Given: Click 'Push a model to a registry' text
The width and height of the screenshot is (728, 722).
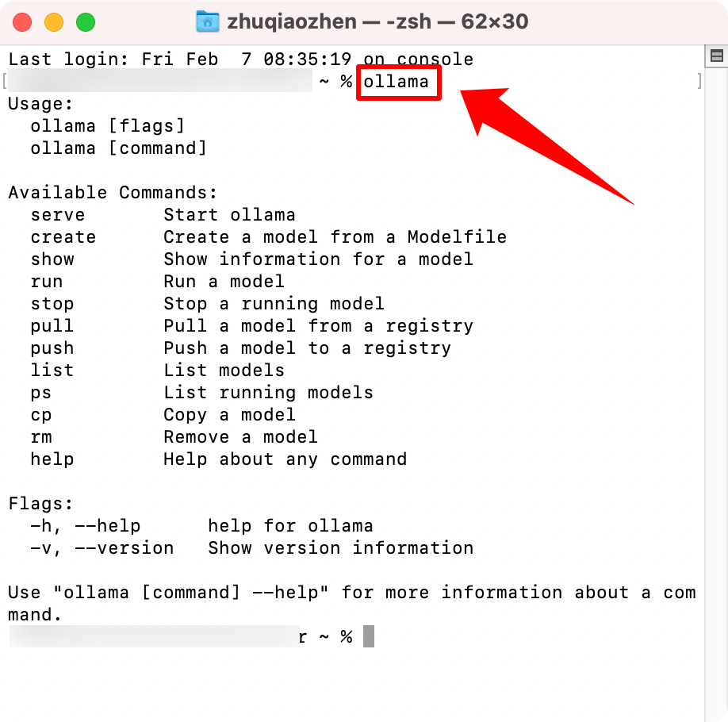Looking at the screenshot, I should click(x=308, y=348).
